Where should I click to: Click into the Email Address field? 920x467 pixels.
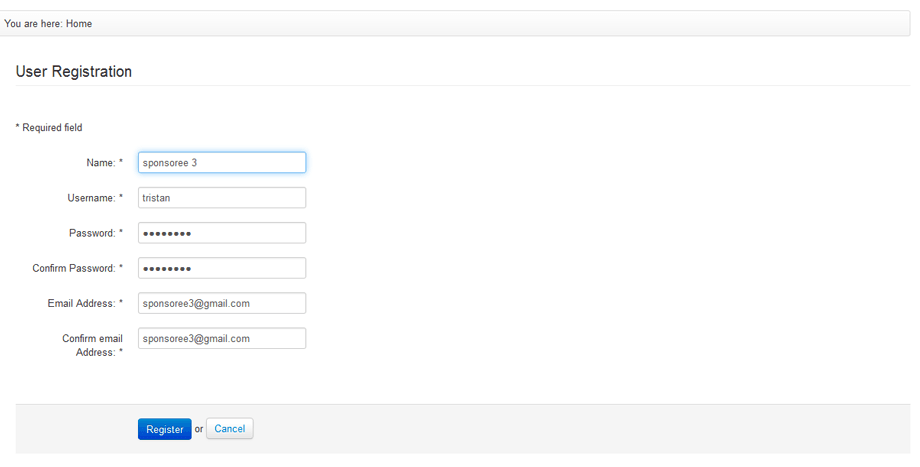pos(222,303)
